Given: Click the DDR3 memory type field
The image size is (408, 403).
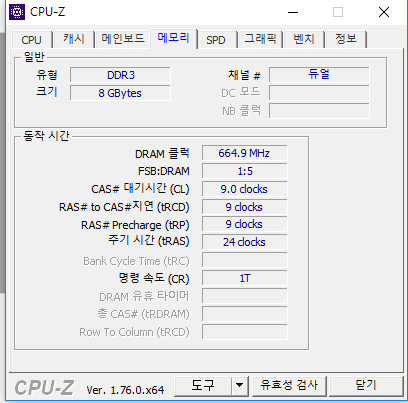Looking at the screenshot, I should click(x=120, y=75).
